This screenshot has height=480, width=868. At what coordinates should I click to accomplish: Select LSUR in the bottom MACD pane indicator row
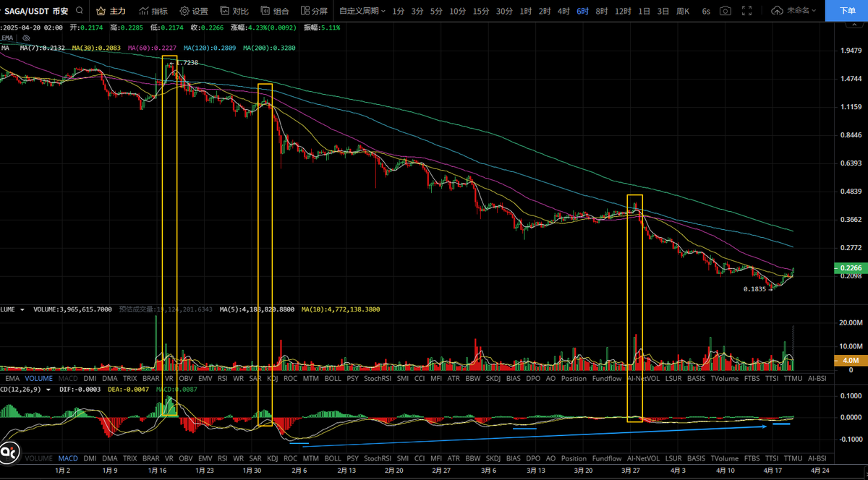pyautogui.click(x=673, y=458)
